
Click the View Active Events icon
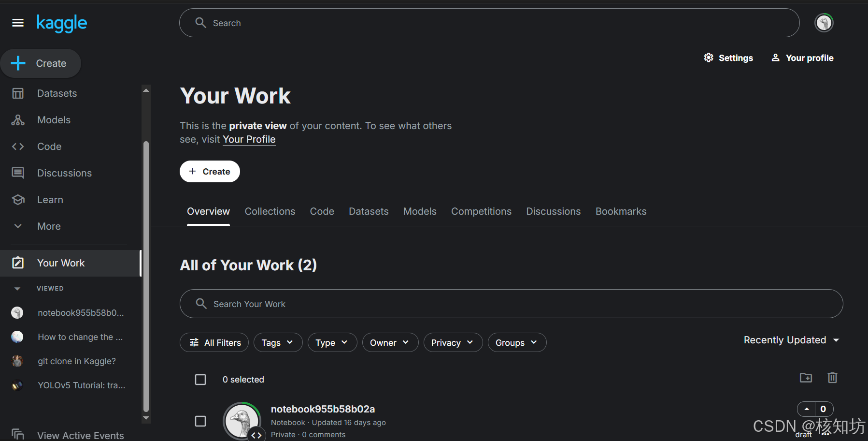(x=18, y=434)
